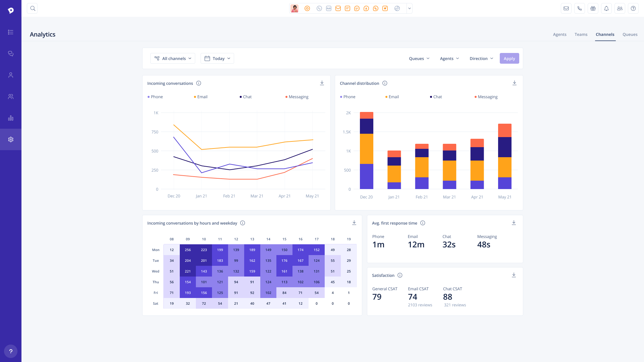
Task: Open settings gear in the sidebar
Action: coord(11,139)
